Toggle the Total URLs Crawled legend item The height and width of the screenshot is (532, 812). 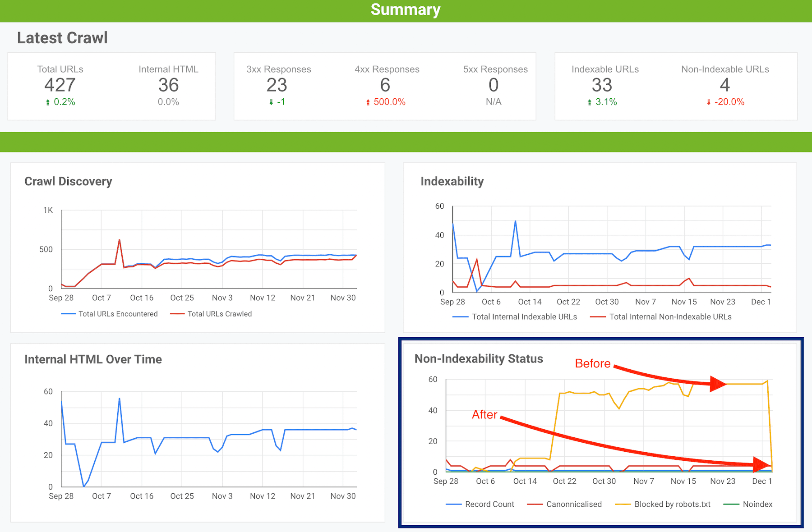click(x=211, y=314)
